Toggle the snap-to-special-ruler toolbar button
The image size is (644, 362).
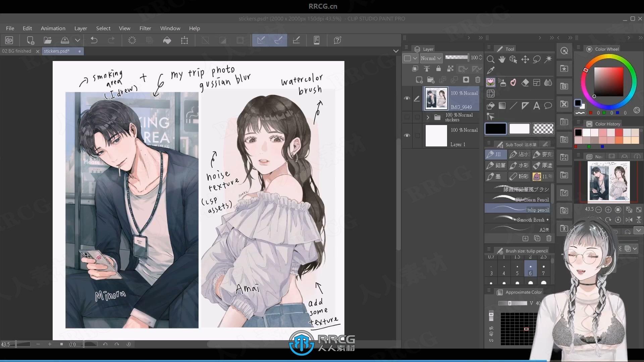278,40
